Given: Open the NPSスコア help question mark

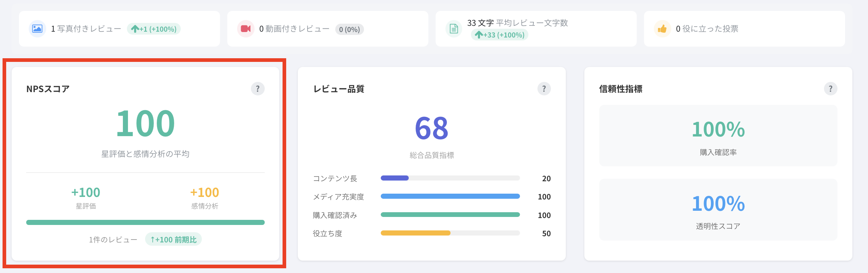Looking at the screenshot, I should click(x=257, y=89).
